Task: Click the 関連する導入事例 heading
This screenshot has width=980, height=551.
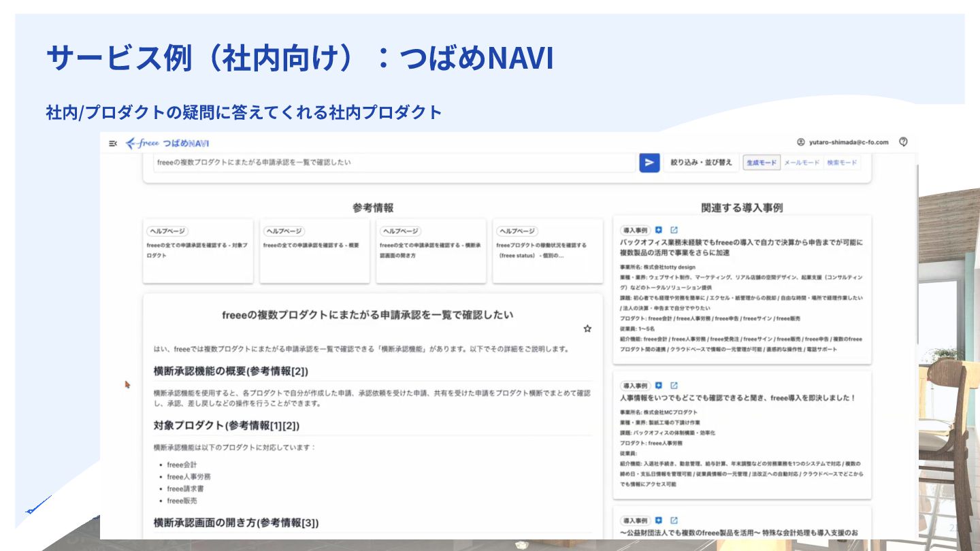Action: [742, 208]
